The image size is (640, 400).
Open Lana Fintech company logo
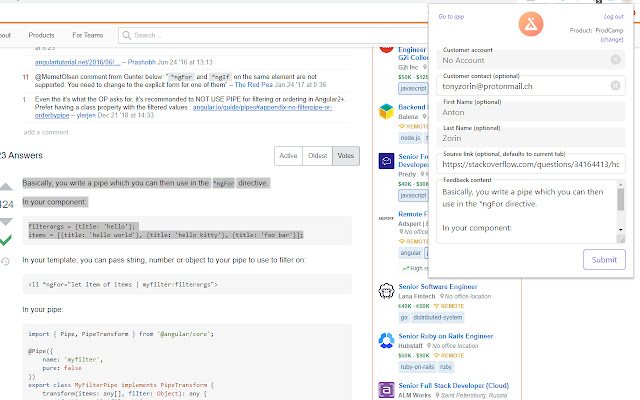[386, 291]
